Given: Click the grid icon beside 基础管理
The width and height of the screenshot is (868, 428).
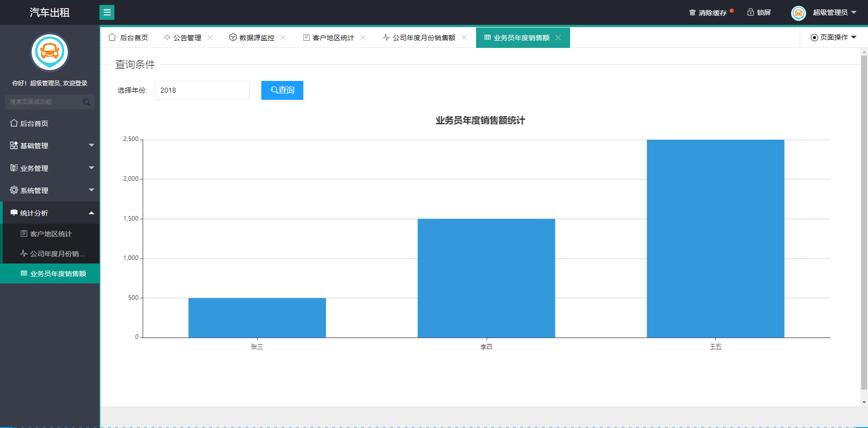Looking at the screenshot, I should (x=14, y=145).
